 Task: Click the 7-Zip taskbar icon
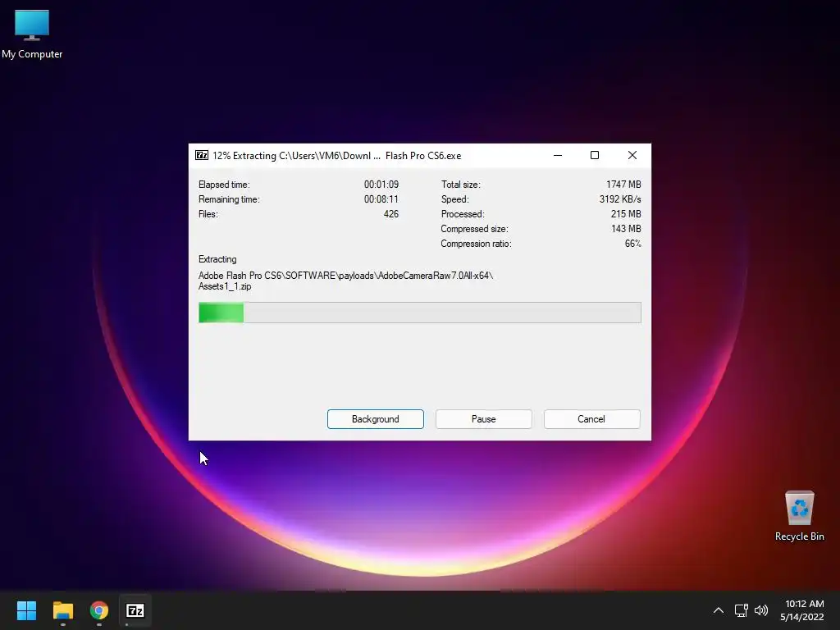point(135,610)
